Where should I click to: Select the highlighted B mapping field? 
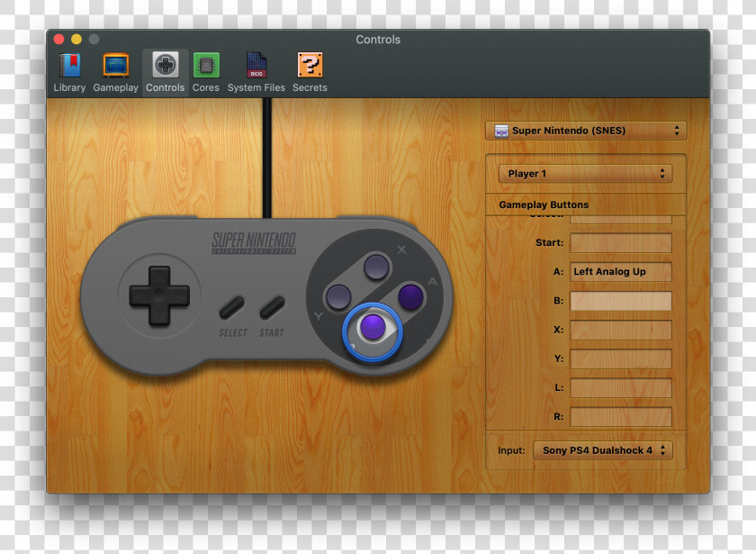pyautogui.click(x=621, y=301)
